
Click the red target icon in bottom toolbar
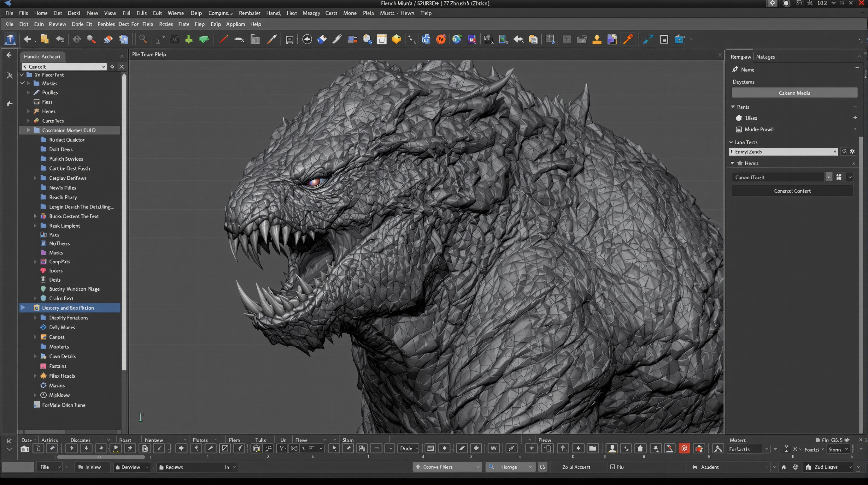pyautogui.click(x=684, y=448)
